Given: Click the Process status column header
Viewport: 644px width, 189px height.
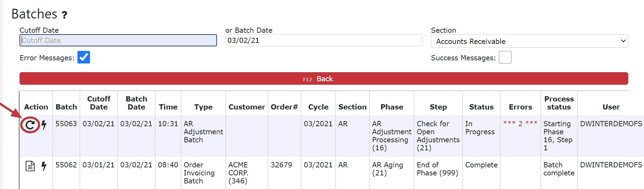Looking at the screenshot, I should click(x=559, y=103).
